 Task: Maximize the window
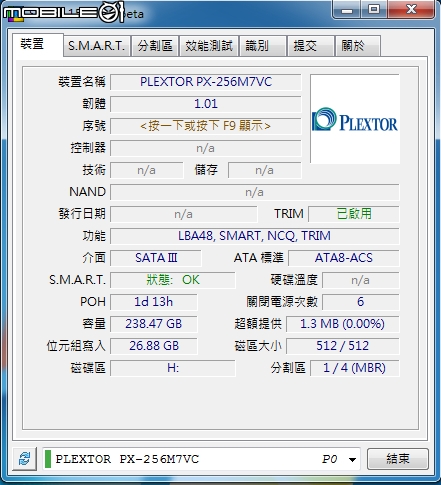pyautogui.click(x=374, y=9)
